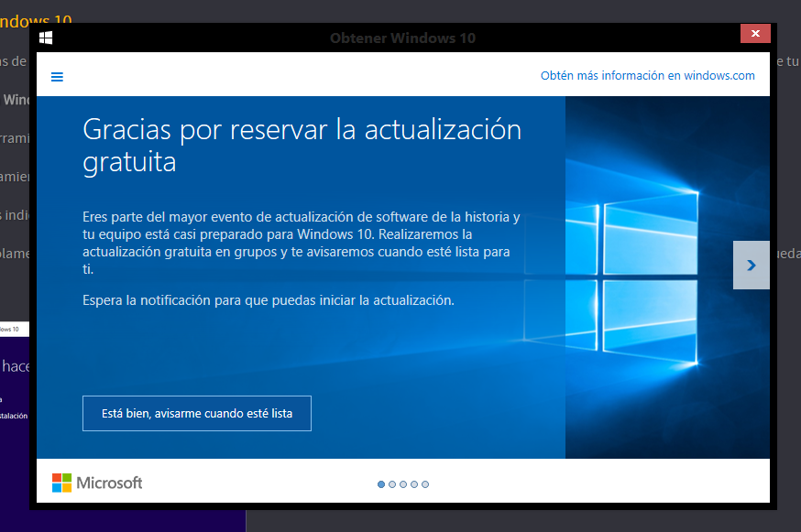This screenshot has width=801, height=532.
Task: Jump to the fourth page dot
Action: (414, 484)
